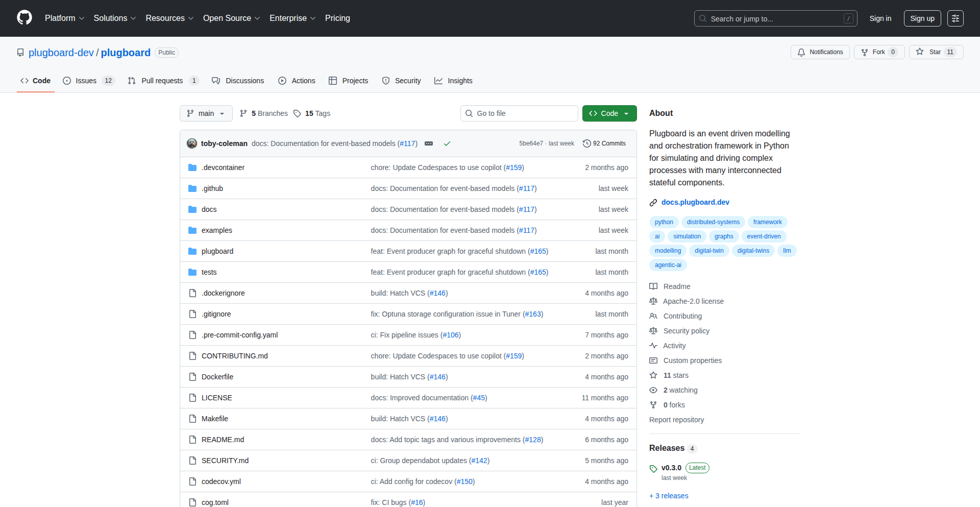
Task: Click the Go to file search field
Action: tap(519, 113)
